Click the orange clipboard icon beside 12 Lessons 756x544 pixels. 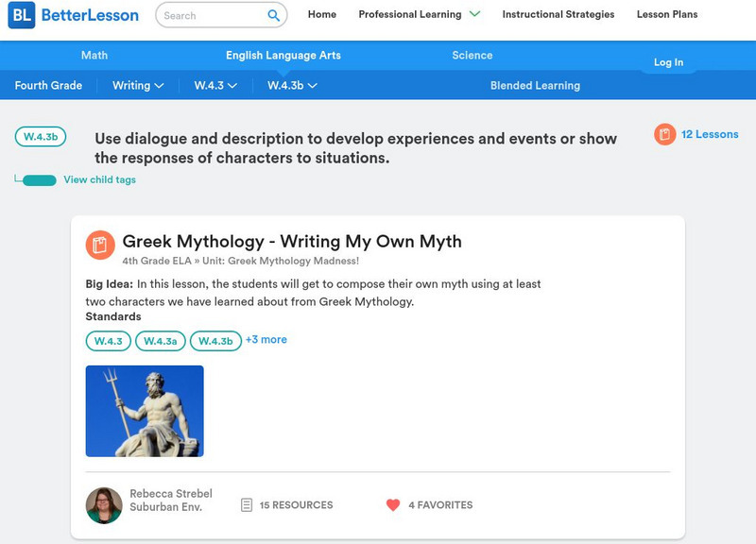665,134
